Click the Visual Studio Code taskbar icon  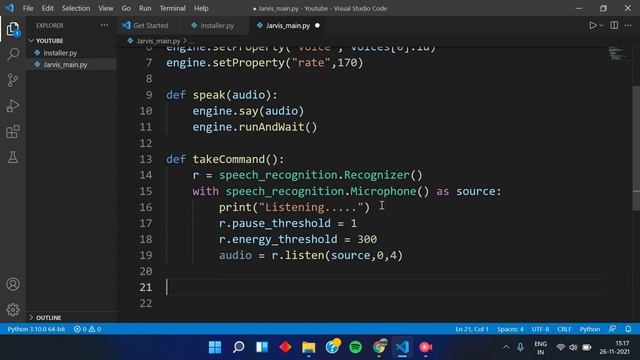402,347
